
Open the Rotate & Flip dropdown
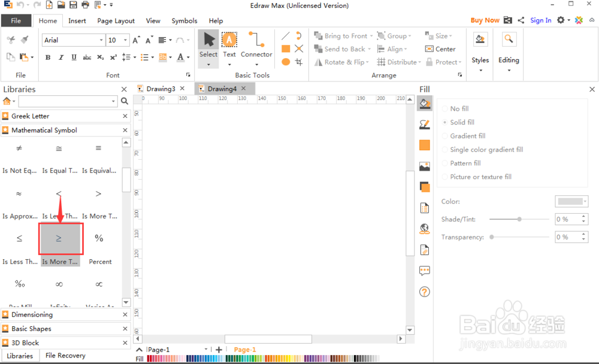click(341, 62)
